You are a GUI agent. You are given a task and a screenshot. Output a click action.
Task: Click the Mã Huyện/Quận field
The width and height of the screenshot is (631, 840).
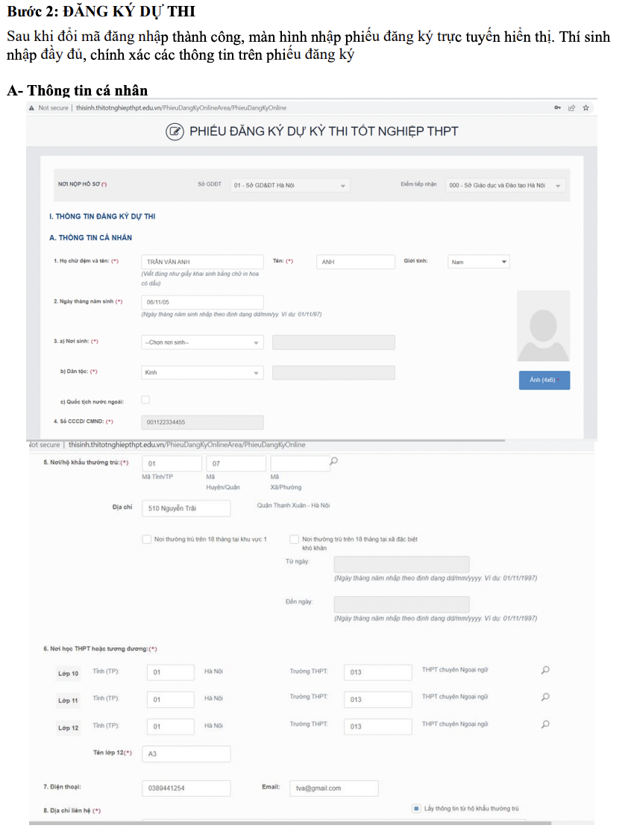(x=236, y=463)
